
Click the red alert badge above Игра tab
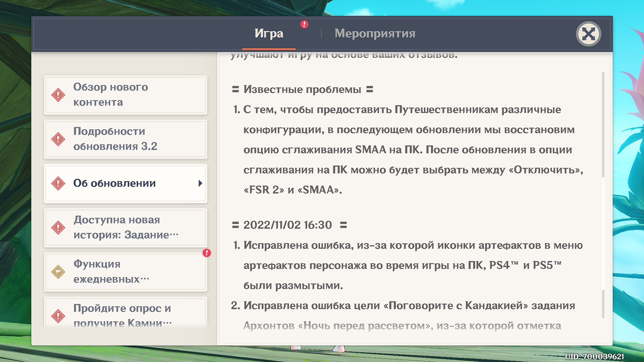pos(304,24)
